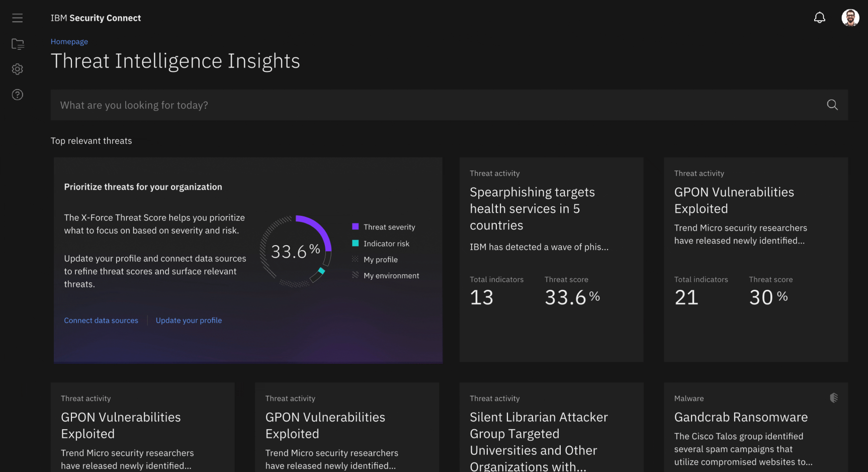Click the Threat score value 30%
This screenshot has width=868, height=472.
point(768,297)
